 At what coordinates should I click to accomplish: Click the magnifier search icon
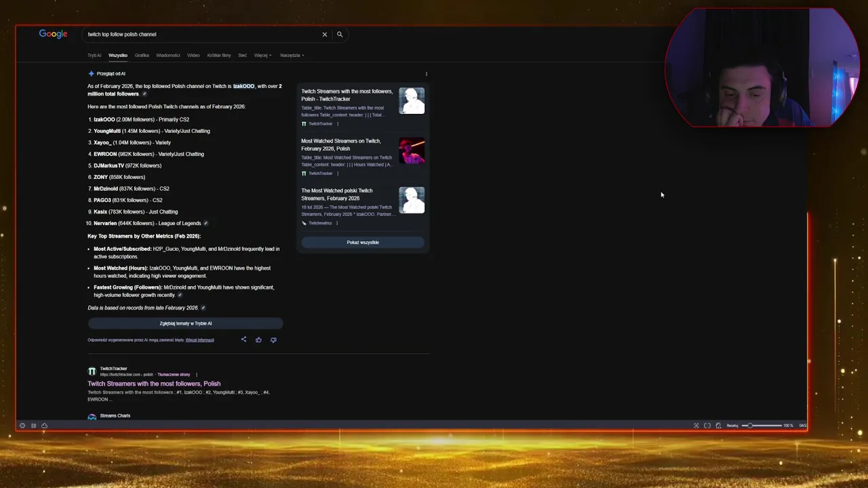coord(340,35)
